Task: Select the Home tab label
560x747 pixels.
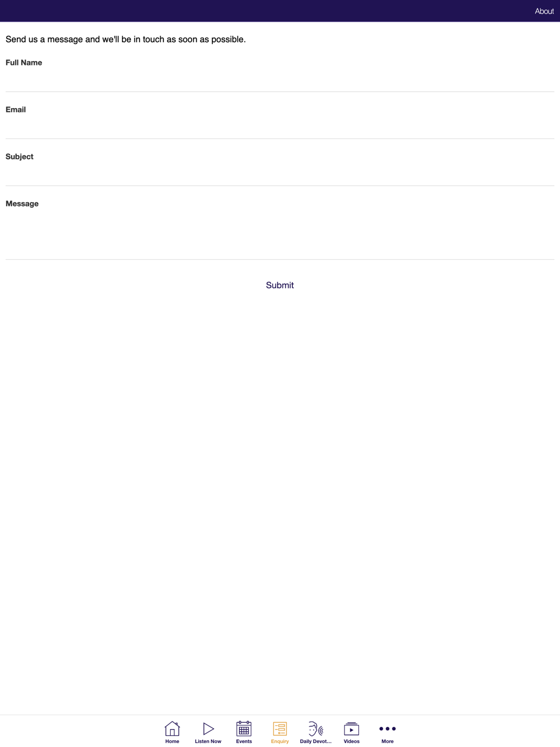Action: pyautogui.click(x=172, y=741)
